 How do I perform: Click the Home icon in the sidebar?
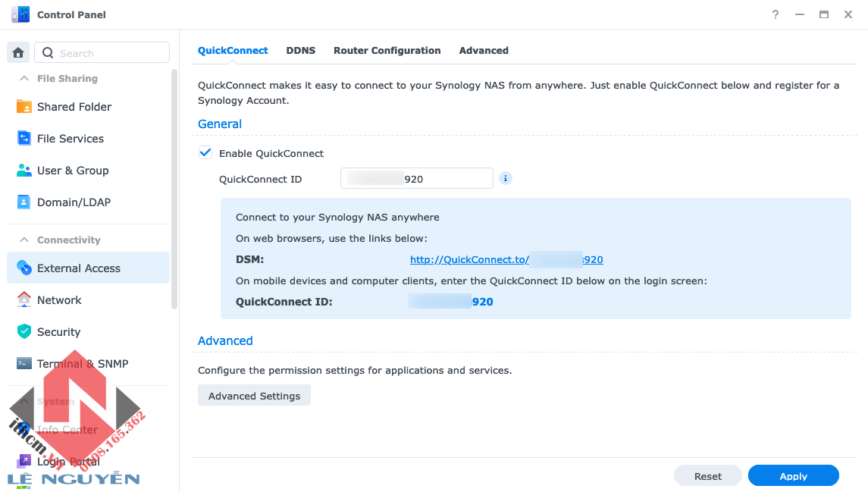point(18,52)
